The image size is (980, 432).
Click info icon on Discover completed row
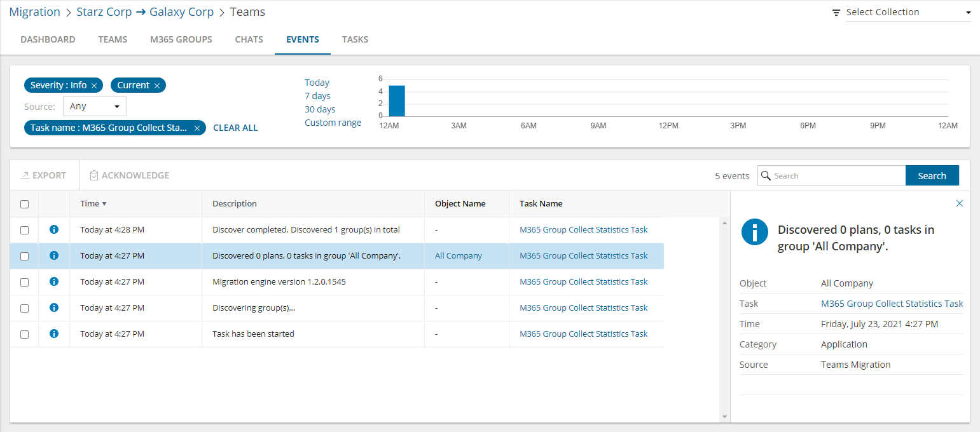54,229
